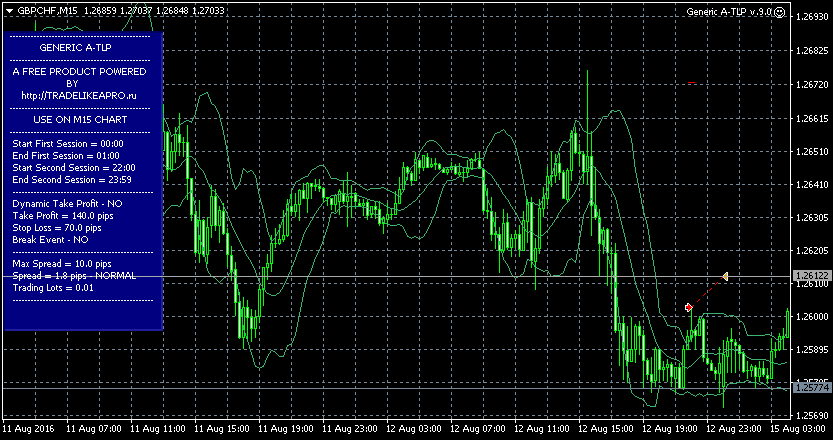Click the Start First Session = 00:00 line

point(68,143)
